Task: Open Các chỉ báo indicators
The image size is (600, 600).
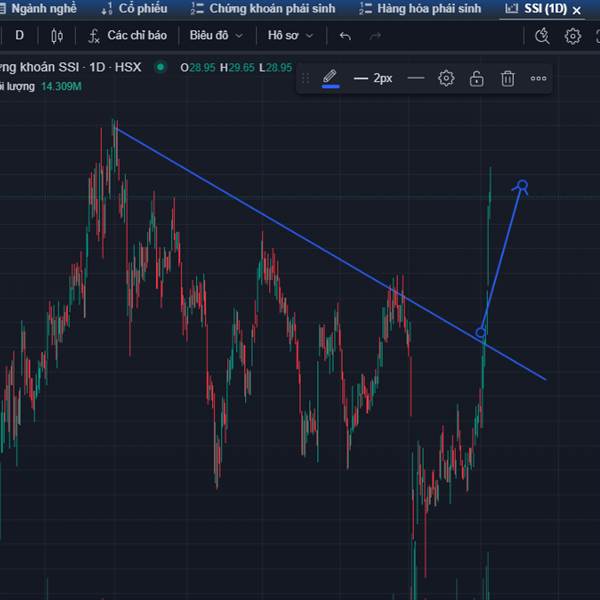Action: [x=128, y=36]
